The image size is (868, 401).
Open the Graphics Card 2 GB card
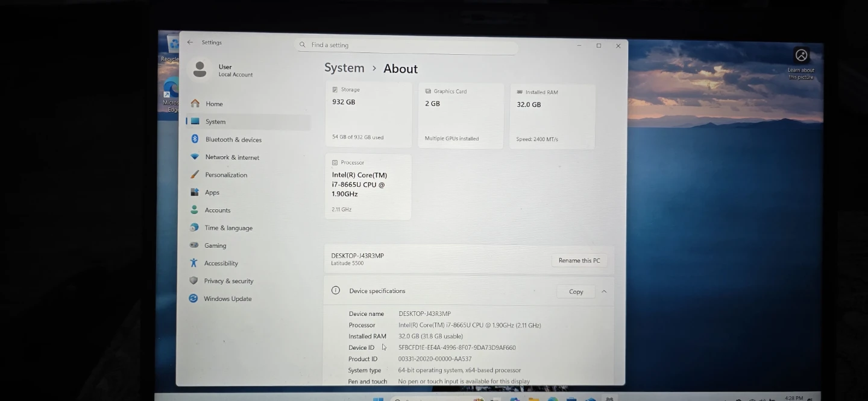point(461,116)
